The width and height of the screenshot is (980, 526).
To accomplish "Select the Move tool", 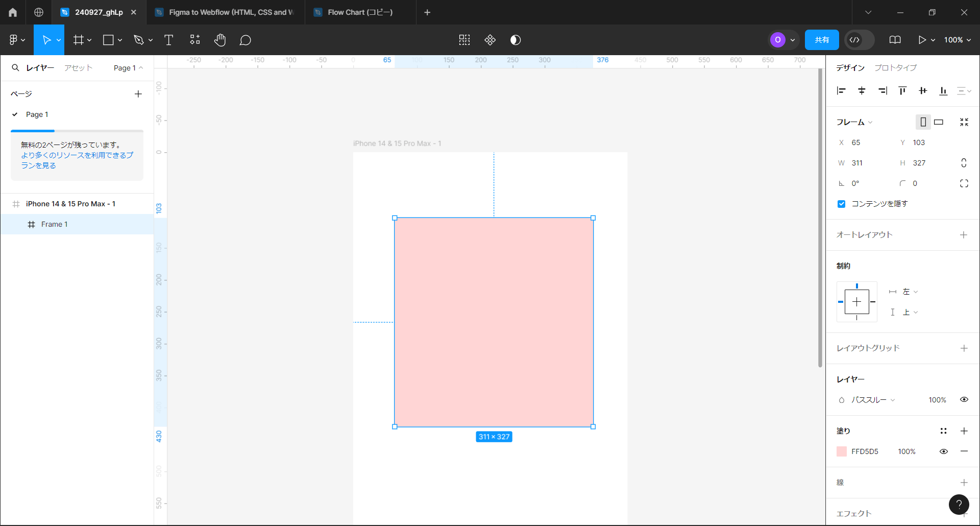I will tap(46, 40).
